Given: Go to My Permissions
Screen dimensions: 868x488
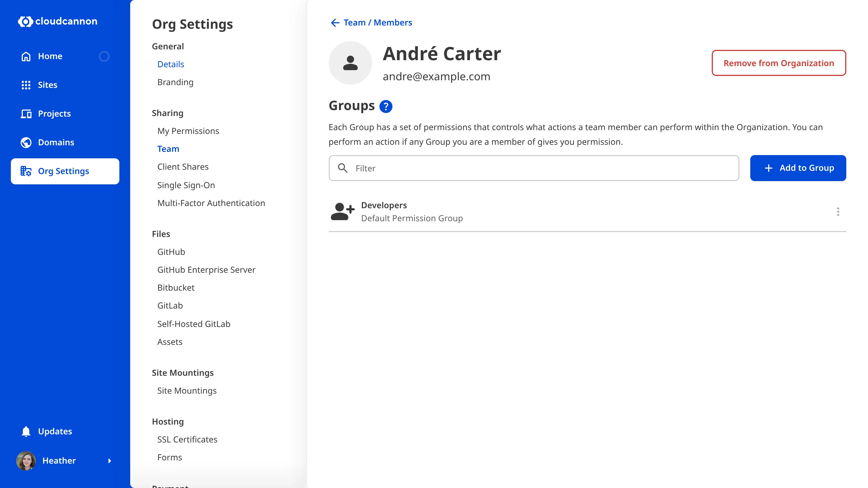Looking at the screenshot, I should 188,131.
